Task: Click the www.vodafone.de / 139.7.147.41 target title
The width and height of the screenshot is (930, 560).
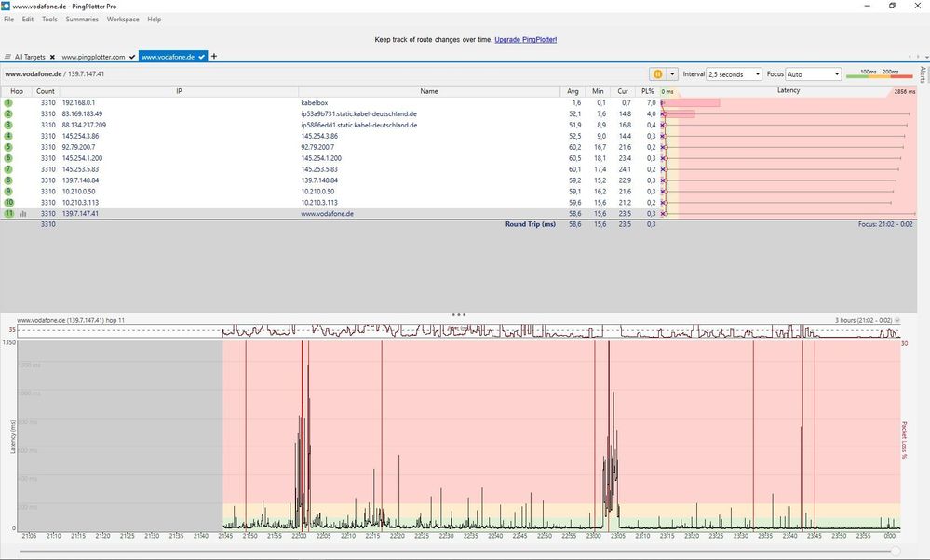Action: tap(55, 74)
